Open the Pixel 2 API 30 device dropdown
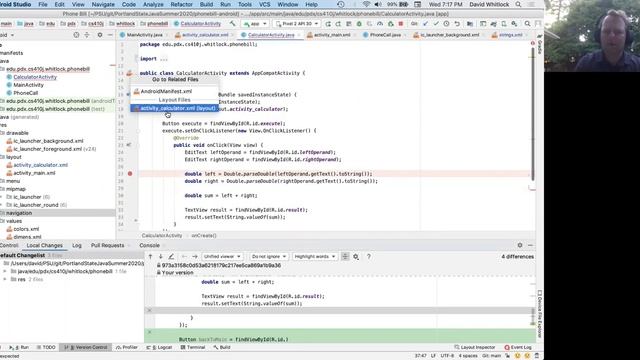Image resolution: width=640 pixels, height=360 pixels. point(297,24)
